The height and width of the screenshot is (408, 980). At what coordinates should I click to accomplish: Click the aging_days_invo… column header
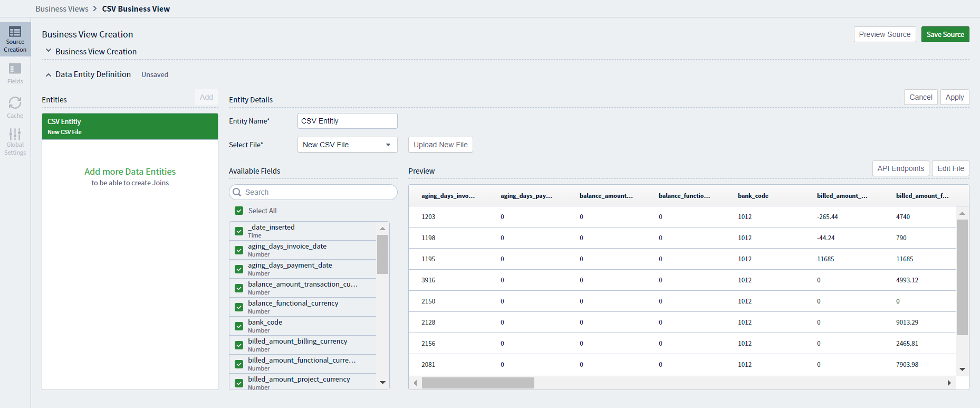coord(448,196)
